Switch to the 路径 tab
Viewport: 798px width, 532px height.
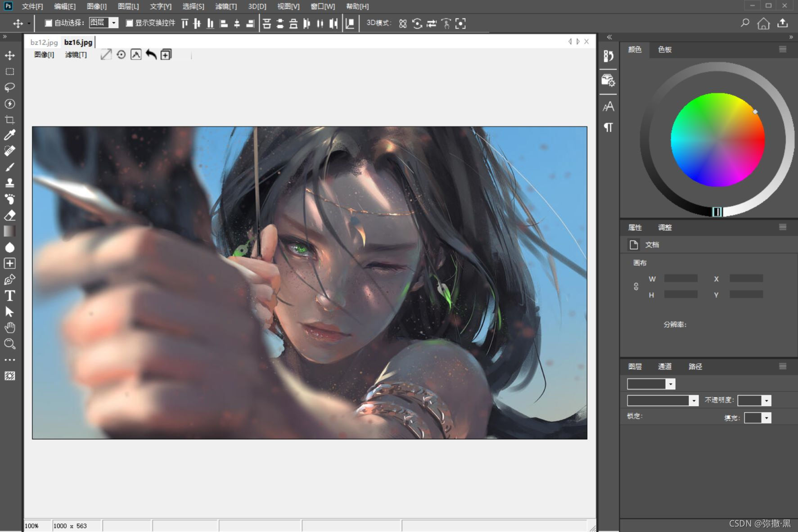[695, 366]
